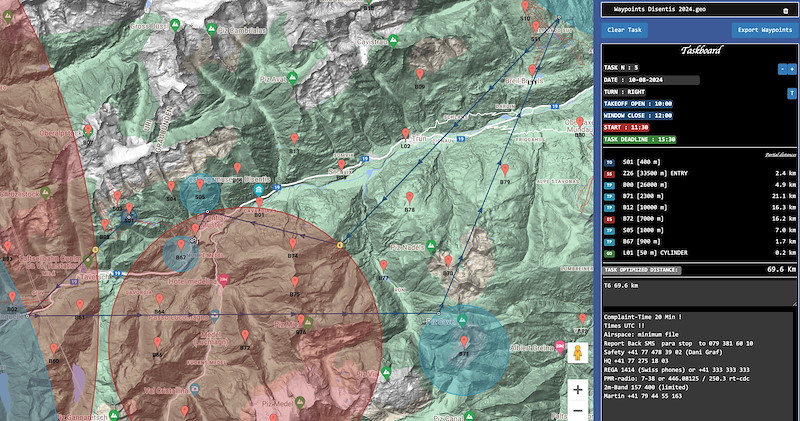
Task: Click the Piz Nadéls peak icon
Action: [431, 246]
